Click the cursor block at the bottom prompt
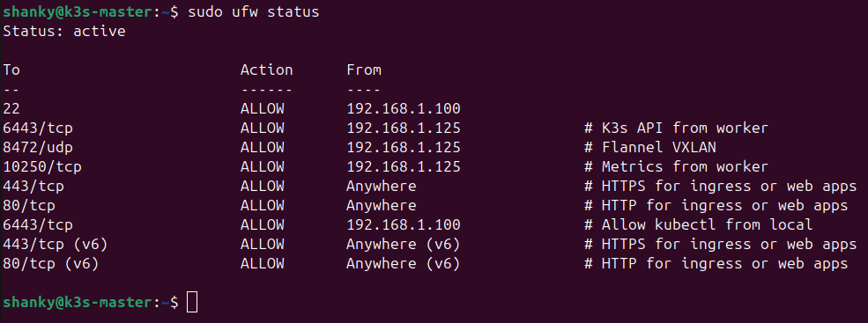868x323 pixels. point(191,302)
